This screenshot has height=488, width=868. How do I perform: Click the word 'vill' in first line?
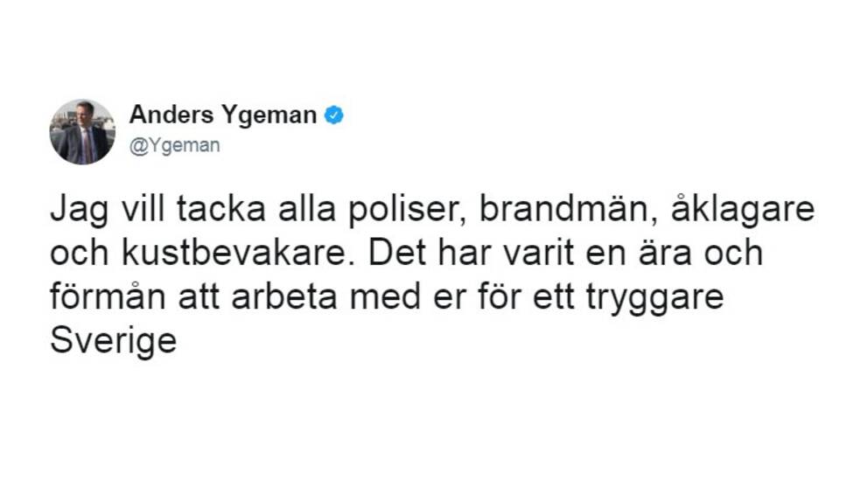(x=143, y=209)
